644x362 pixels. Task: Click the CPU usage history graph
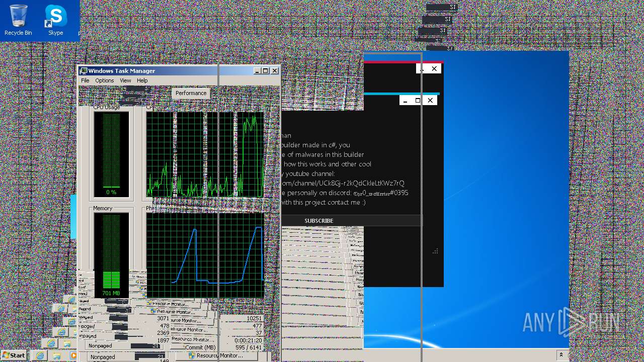(x=205, y=154)
